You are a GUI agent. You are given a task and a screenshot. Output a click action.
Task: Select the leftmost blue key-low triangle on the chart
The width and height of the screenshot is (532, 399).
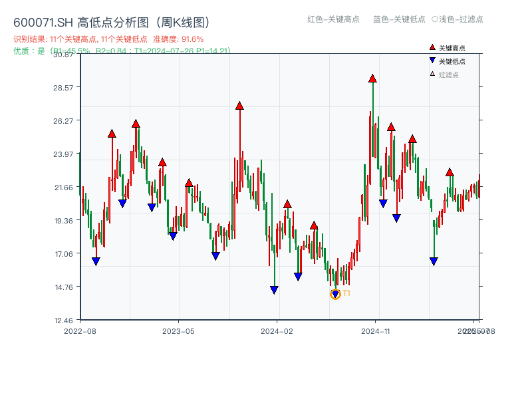(x=96, y=259)
